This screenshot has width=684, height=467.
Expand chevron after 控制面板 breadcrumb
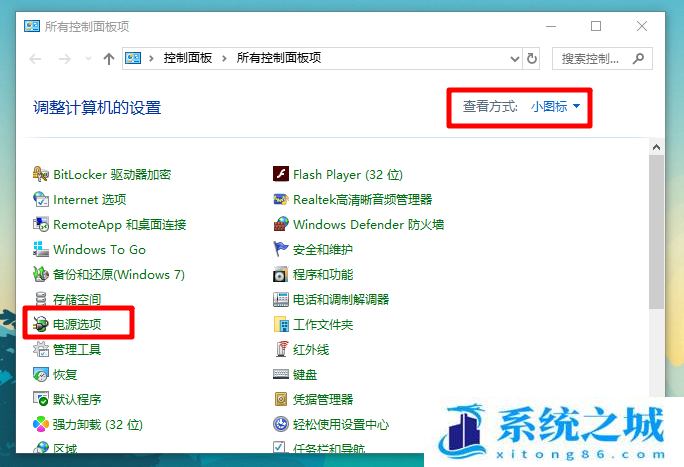pos(224,58)
